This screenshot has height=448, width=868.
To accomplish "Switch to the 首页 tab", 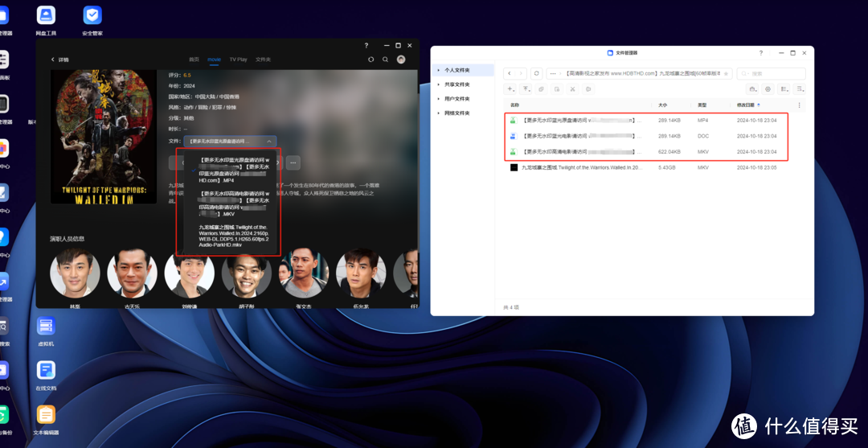I will point(194,60).
